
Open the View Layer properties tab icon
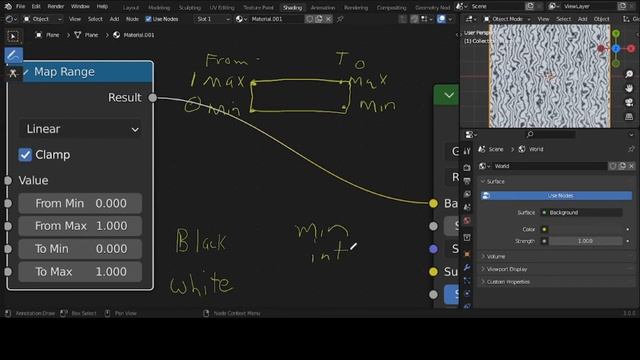(467, 194)
